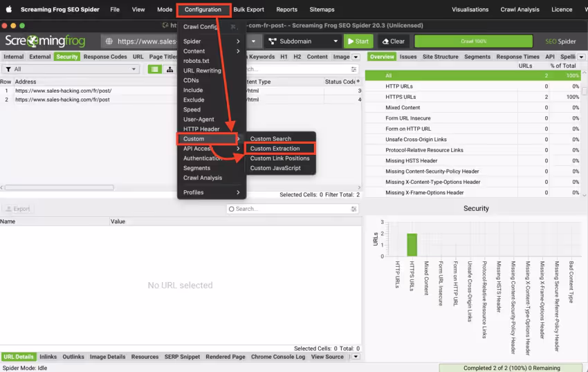Switch to the Site Structure tab
The image size is (588, 372).
point(440,57)
